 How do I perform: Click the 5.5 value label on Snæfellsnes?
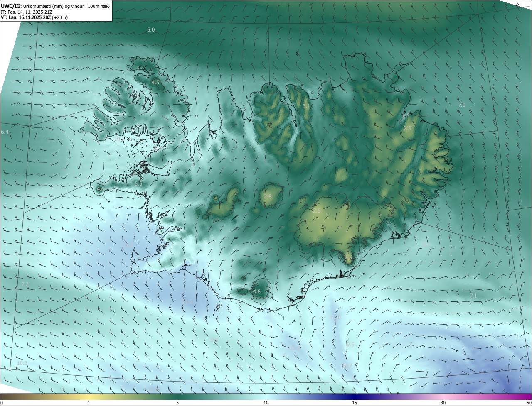(138, 183)
